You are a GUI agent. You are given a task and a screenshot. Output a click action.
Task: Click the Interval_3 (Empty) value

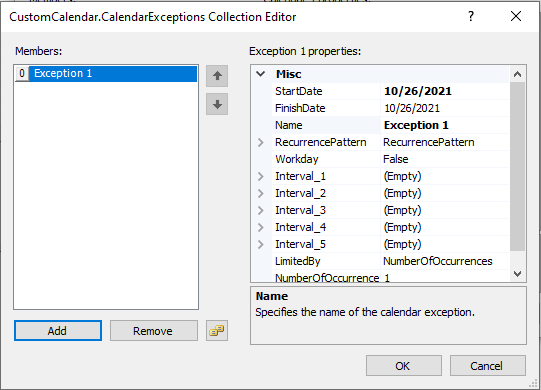click(x=444, y=210)
